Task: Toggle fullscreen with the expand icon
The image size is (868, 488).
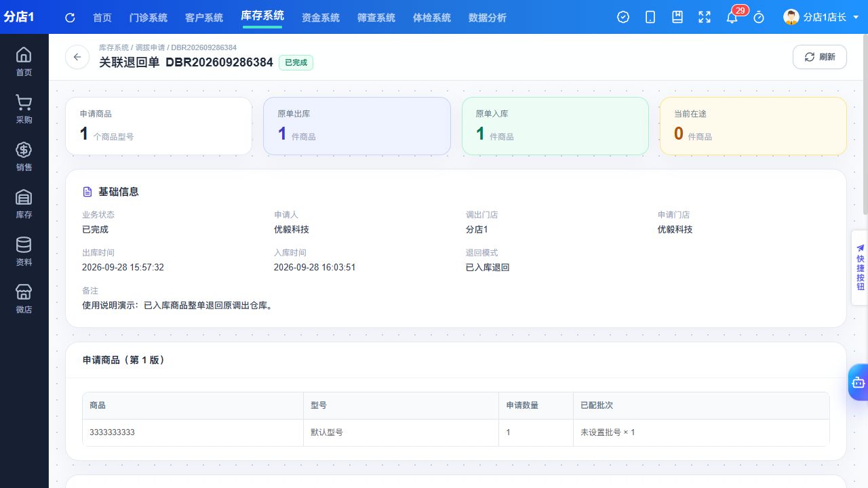Action: click(705, 18)
